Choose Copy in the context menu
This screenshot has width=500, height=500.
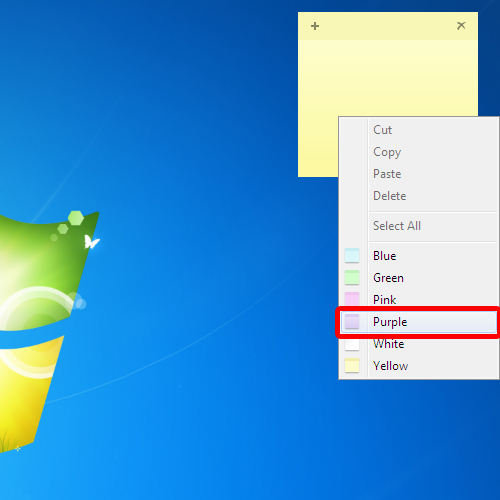point(387,152)
